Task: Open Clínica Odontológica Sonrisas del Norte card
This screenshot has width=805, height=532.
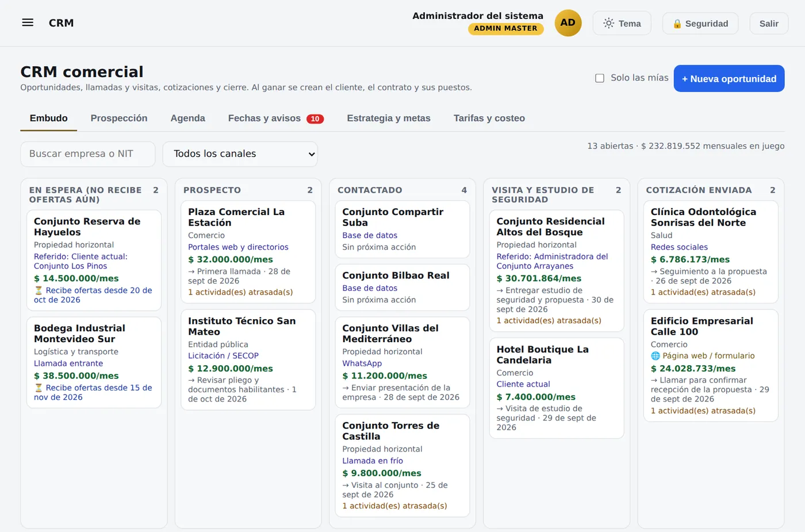Action: click(x=711, y=252)
